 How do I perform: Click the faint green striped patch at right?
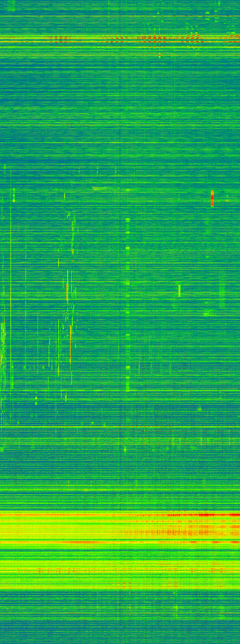(x=222, y=293)
